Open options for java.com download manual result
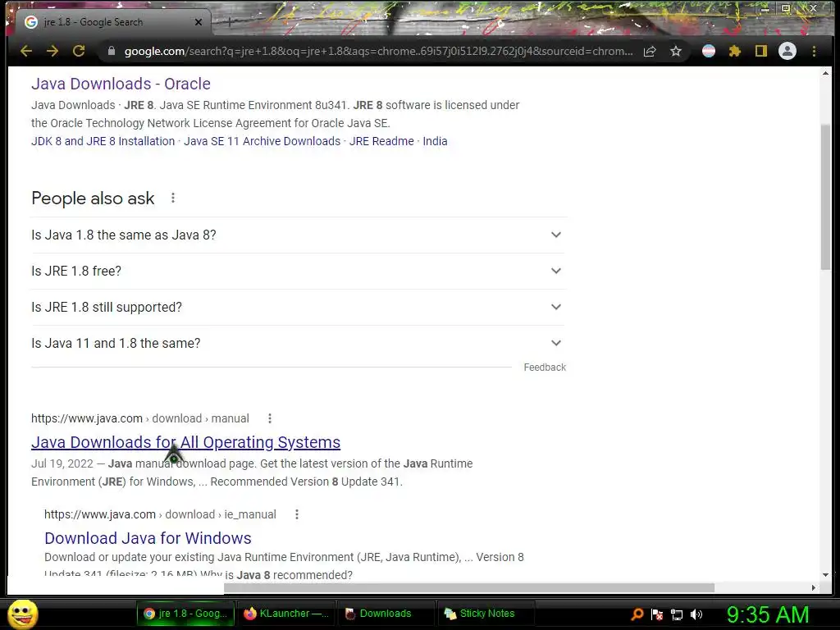840x630 pixels. click(x=269, y=418)
